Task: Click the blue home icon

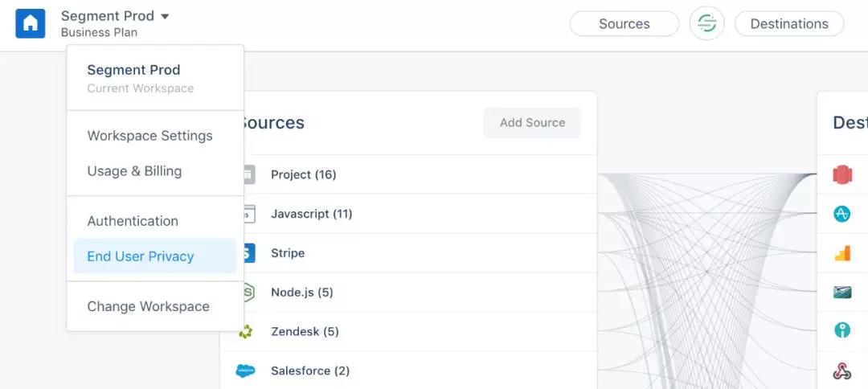Action: [31, 23]
